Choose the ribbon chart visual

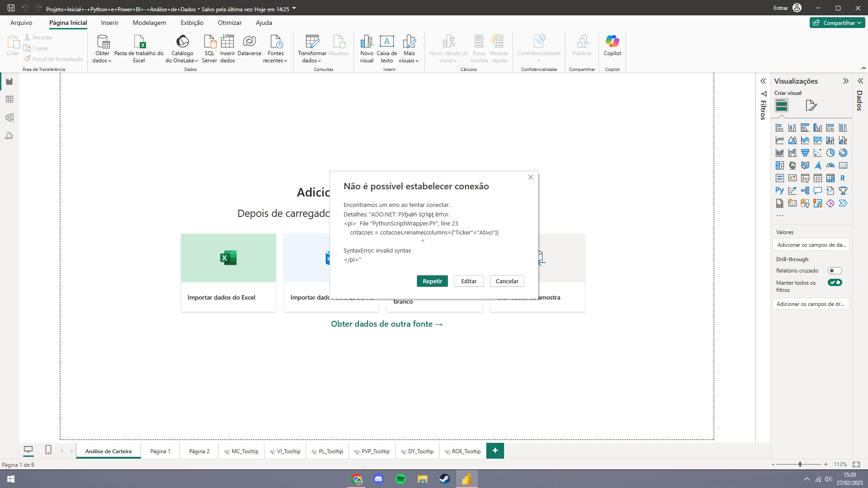(x=779, y=153)
